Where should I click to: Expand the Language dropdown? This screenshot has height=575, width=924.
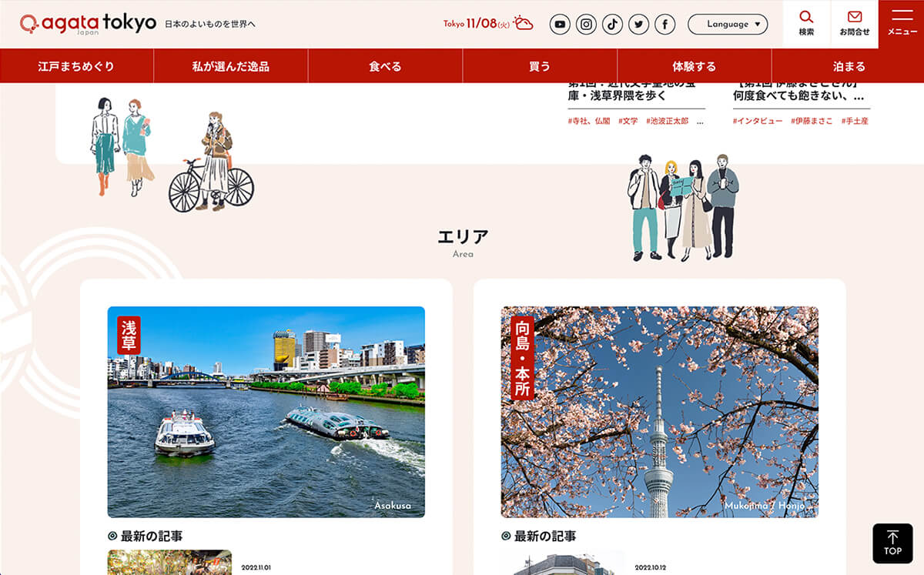[727, 25]
